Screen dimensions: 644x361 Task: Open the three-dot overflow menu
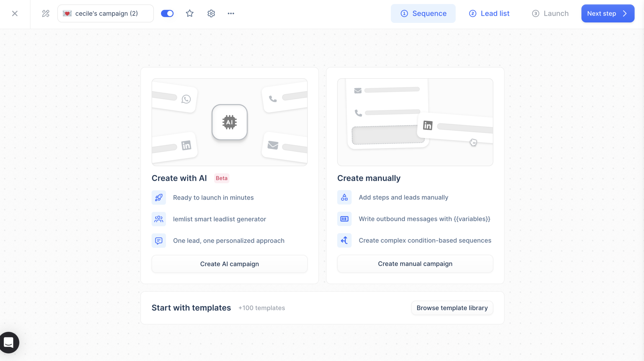coord(231,13)
